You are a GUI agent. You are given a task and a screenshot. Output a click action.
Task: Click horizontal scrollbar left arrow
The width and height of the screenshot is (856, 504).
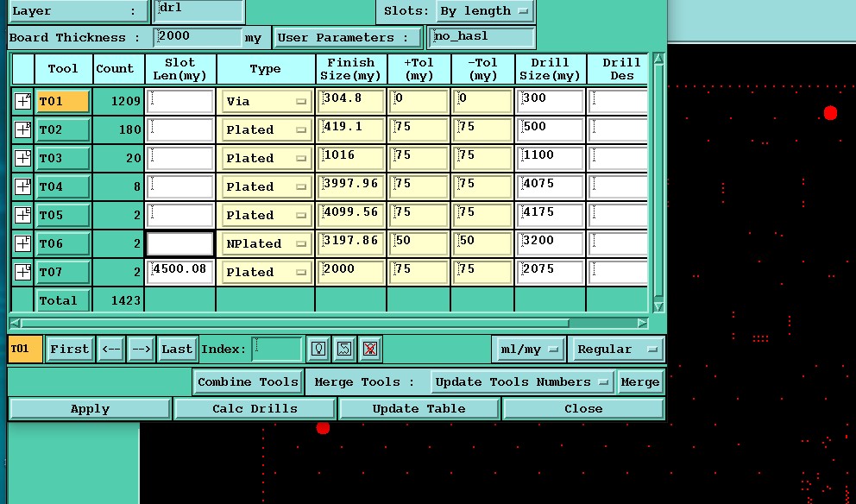[x=16, y=324]
